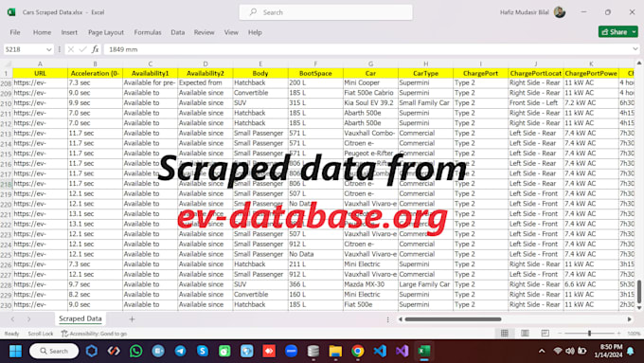Select the Scraped Data sheet tab
The height and width of the screenshot is (363, 644).
click(x=80, y=318)
